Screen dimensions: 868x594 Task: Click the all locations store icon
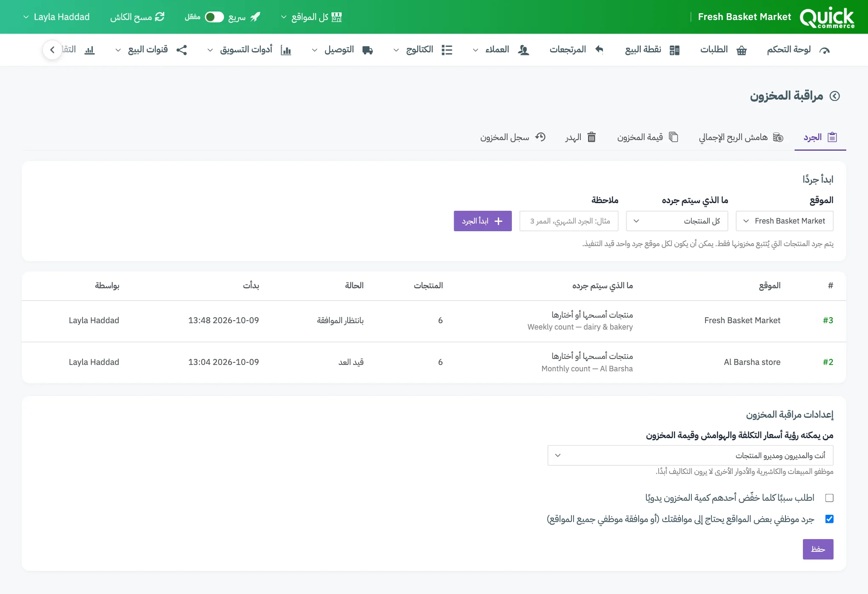pos(337,17)
